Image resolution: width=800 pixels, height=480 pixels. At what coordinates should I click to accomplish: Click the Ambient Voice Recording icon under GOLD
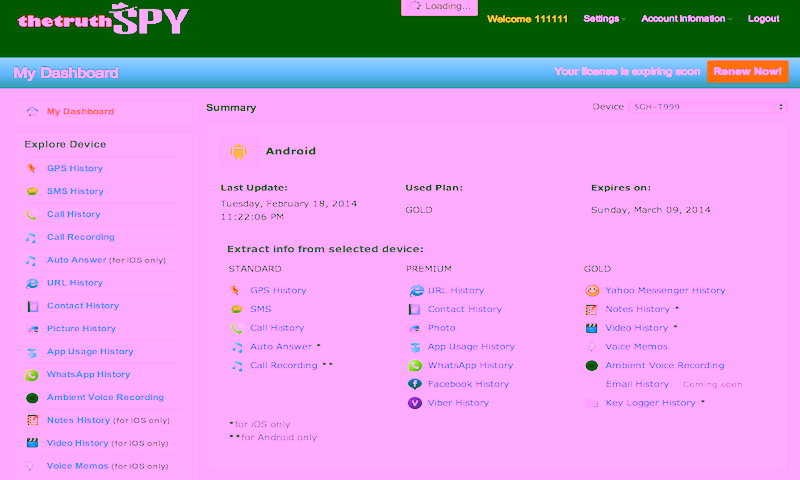[591, 366]
